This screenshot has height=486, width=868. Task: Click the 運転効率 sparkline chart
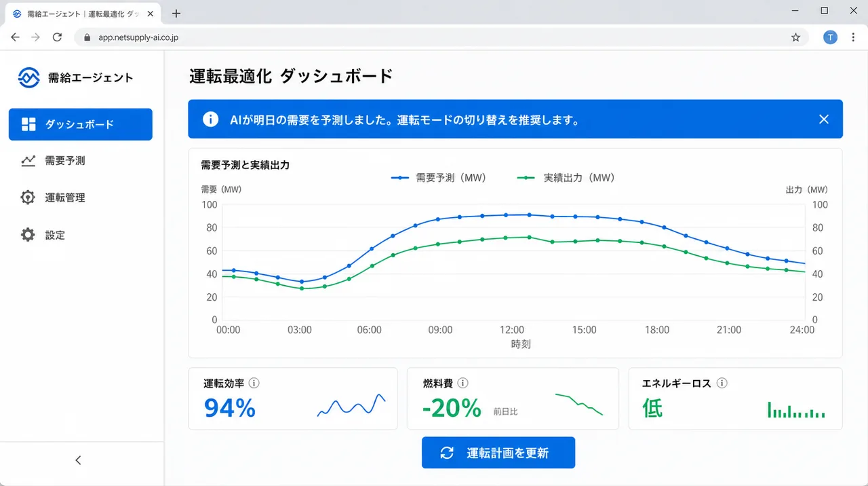(x=351, y=406)
